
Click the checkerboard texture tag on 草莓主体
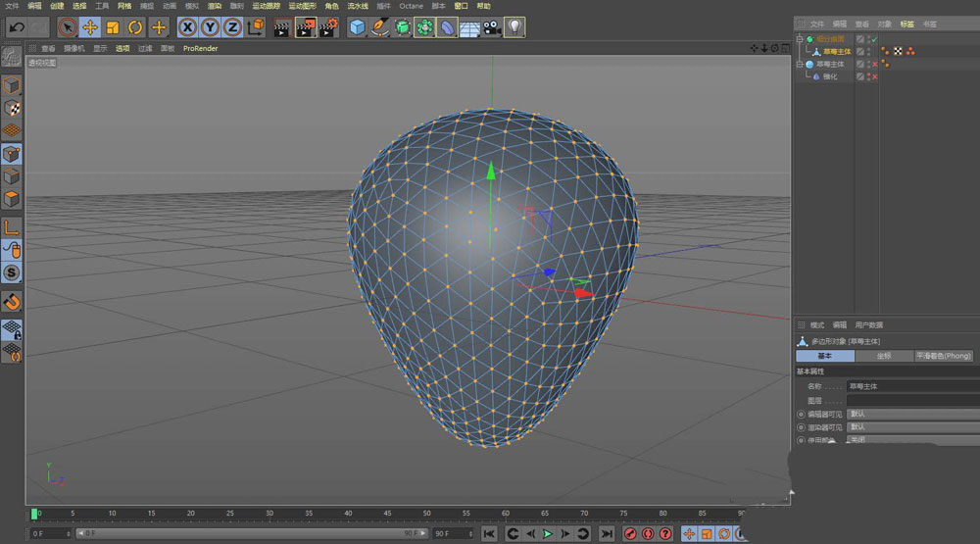897,51
